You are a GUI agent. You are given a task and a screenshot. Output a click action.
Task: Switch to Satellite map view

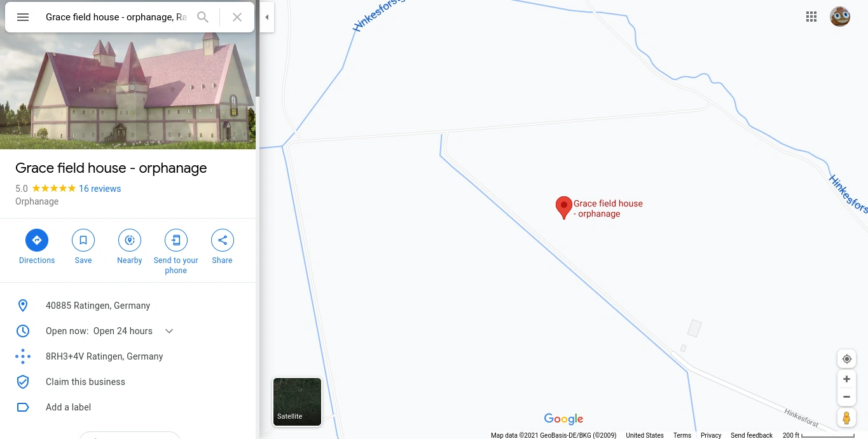coord(297,402)
